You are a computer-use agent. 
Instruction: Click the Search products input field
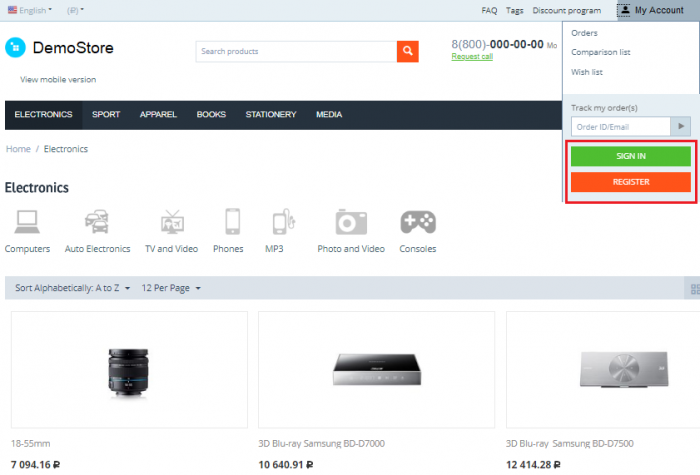coord(296,51)
